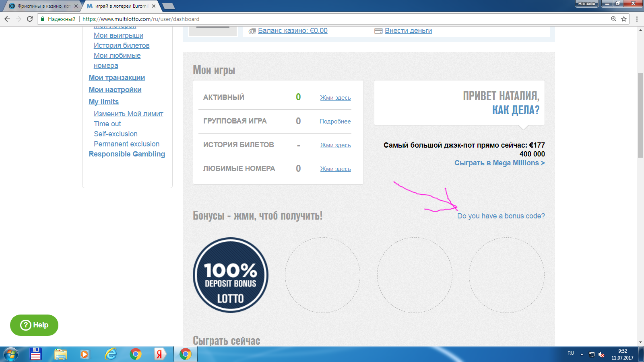This screenshot has width=644, height=362.
Task: Click the casino balance coins icon
Action: pyautogui.click(x=252, y=31)
